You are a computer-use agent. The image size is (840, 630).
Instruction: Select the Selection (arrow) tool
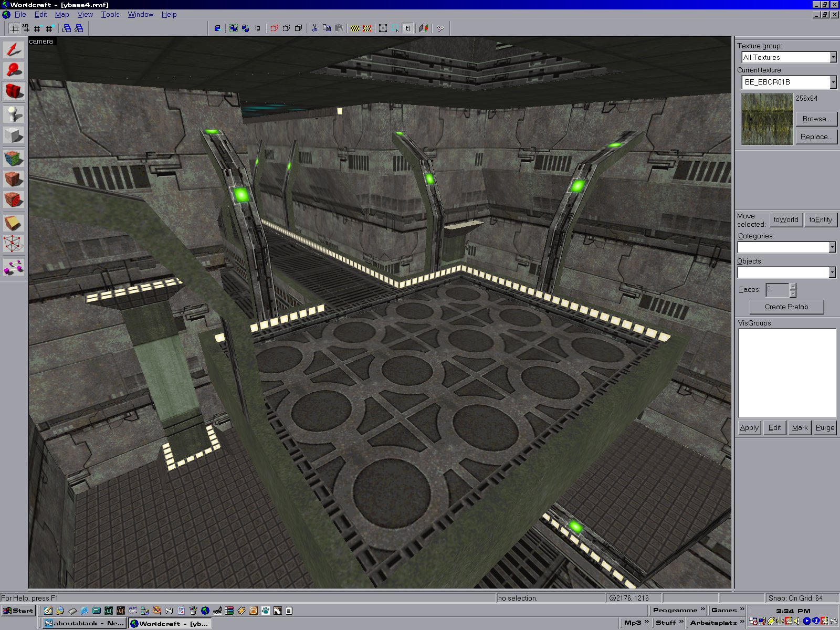14,49
